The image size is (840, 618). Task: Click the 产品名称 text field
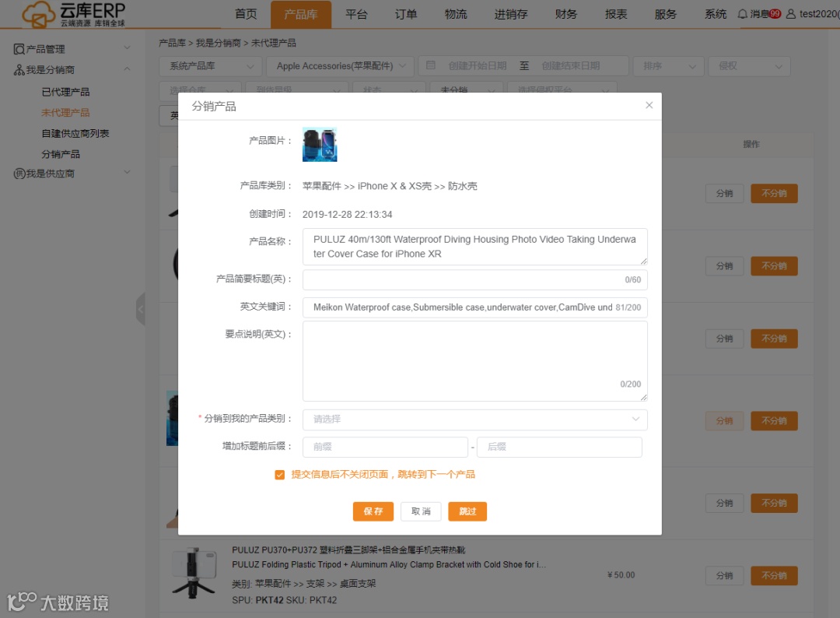coord(474,247)
